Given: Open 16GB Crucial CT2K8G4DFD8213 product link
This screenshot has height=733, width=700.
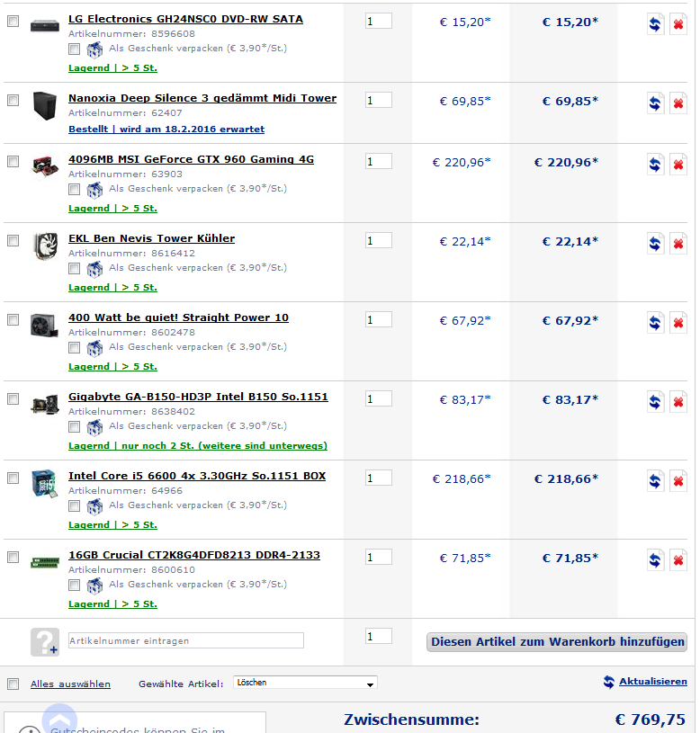Looking at the screenshot, I should click(x=194, y=555).
